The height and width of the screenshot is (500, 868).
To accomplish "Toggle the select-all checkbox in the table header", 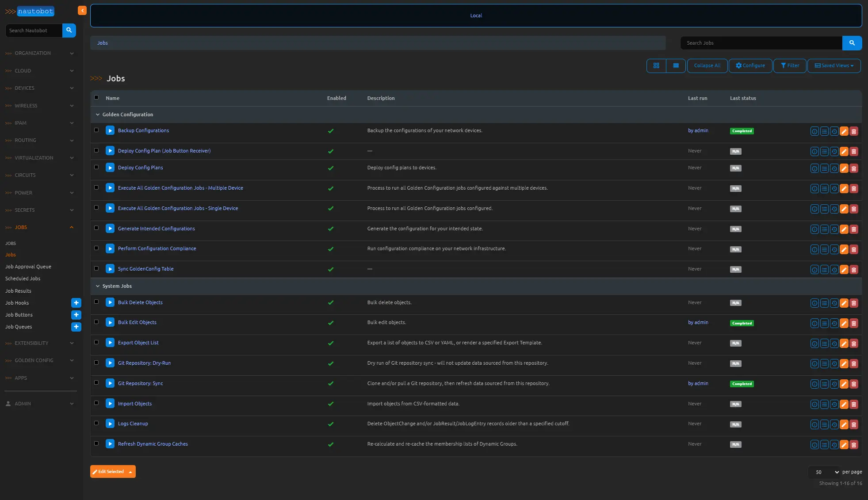I will click(96, 98).
